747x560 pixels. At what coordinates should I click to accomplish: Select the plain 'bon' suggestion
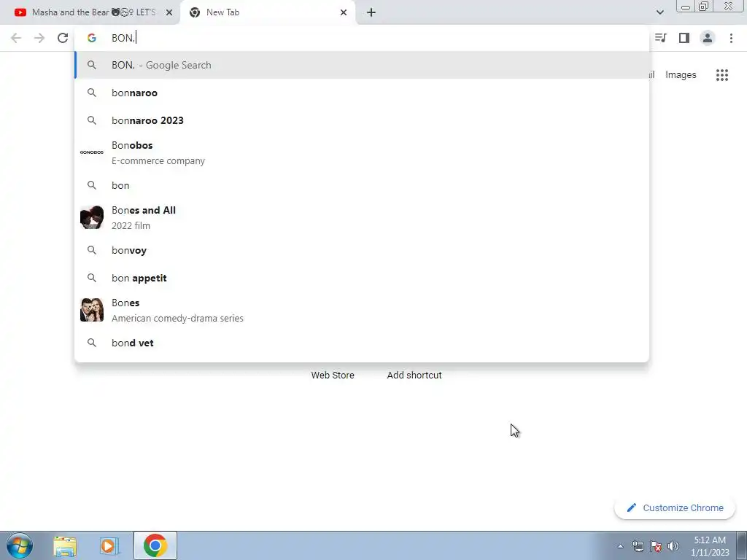[x=362, y=185]
